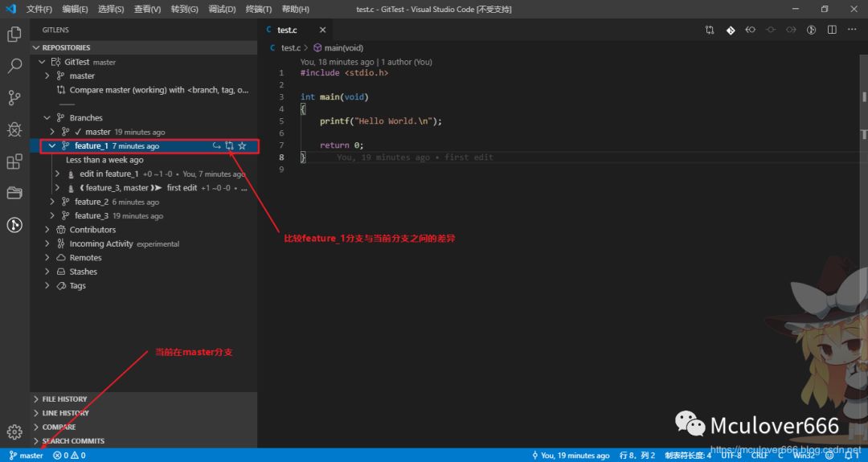
Task: Open the 终端(T) menu
Action: pyautogui.click(x=259, y=9)
